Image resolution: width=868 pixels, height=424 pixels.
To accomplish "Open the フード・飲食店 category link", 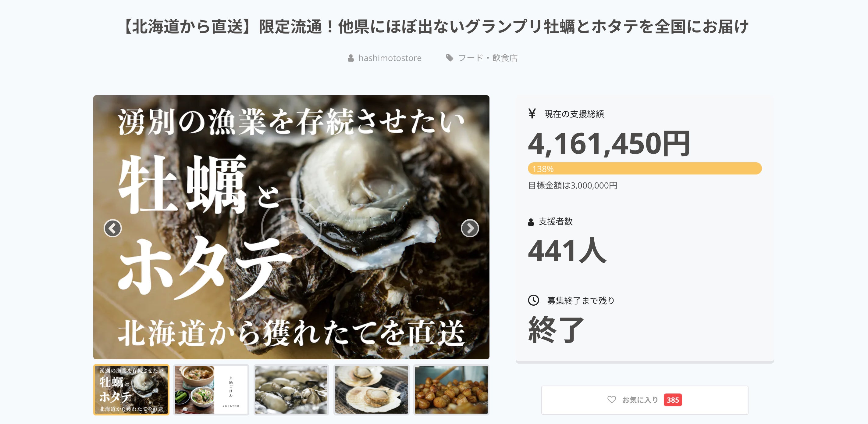I will click(x=488, y=58).
